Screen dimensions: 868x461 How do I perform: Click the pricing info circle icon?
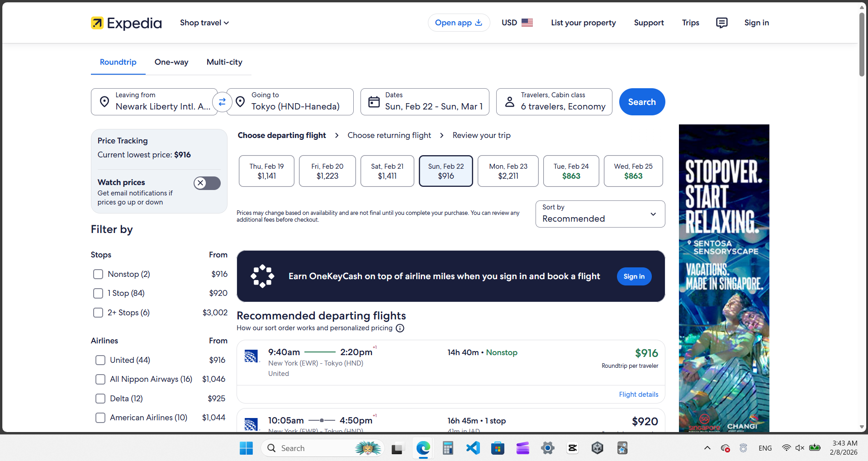[x=400, y=328]
